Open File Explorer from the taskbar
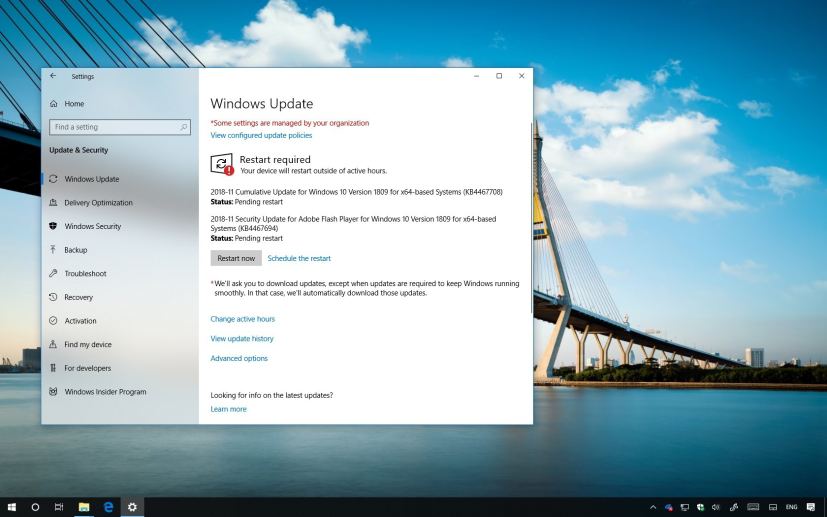Screen dimensions: 827x517 pos(84,507)
